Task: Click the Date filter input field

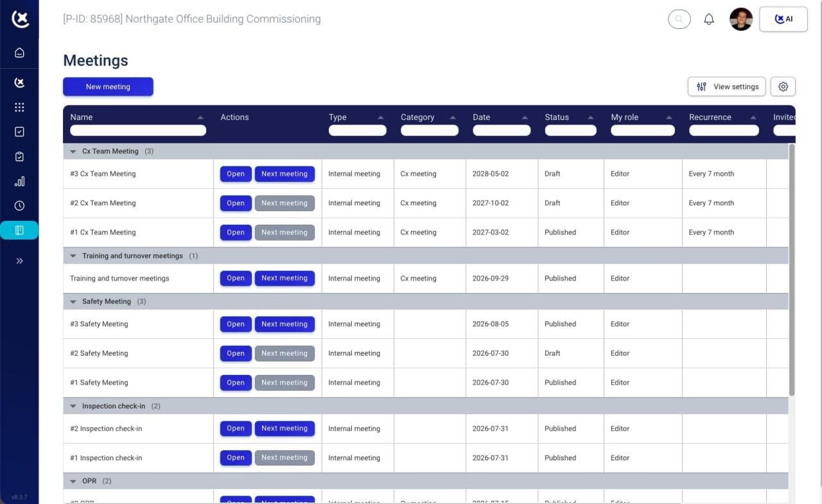Action: (502, 130)
